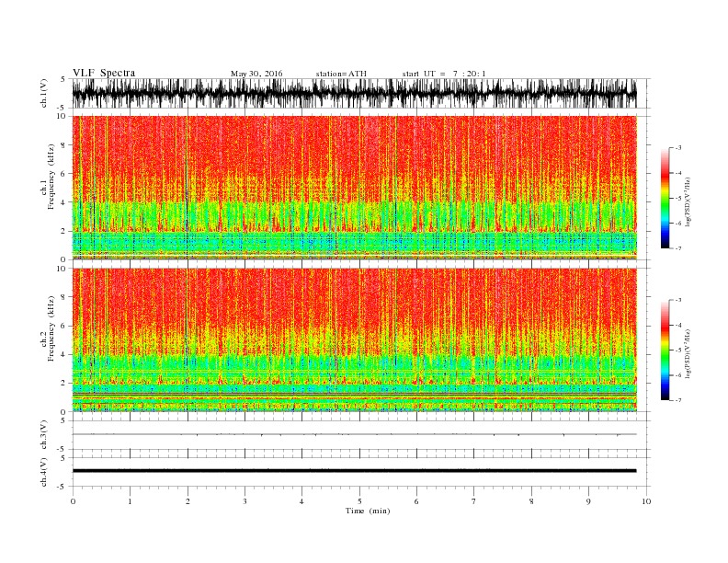Click the "-7" value on ch.2 color bar
728x563 pixels.
678,400
